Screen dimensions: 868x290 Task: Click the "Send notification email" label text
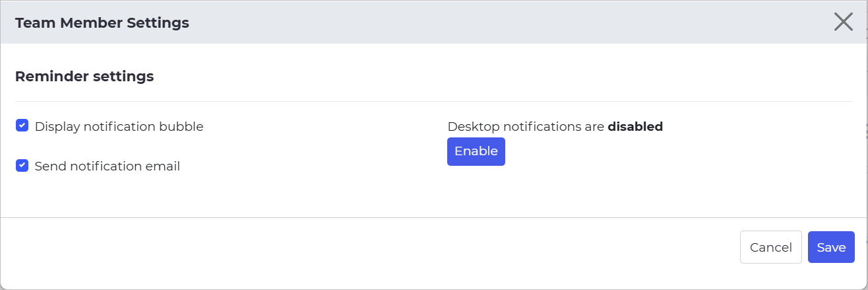point(107,166)
